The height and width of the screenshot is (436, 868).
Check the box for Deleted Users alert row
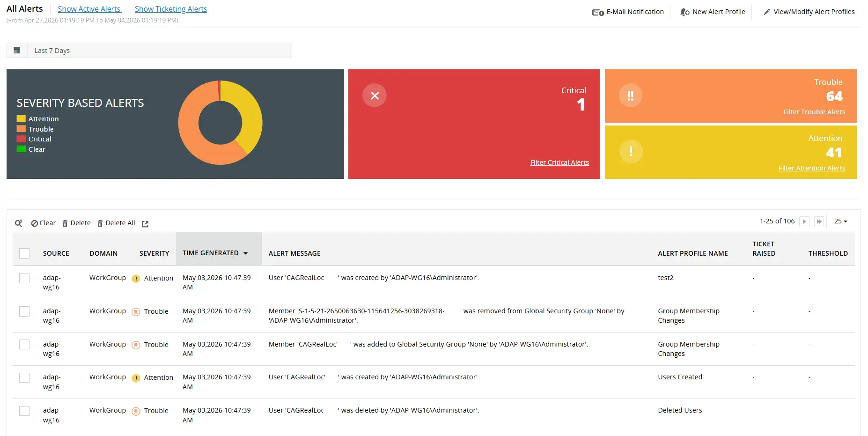(x=24, y=411)
